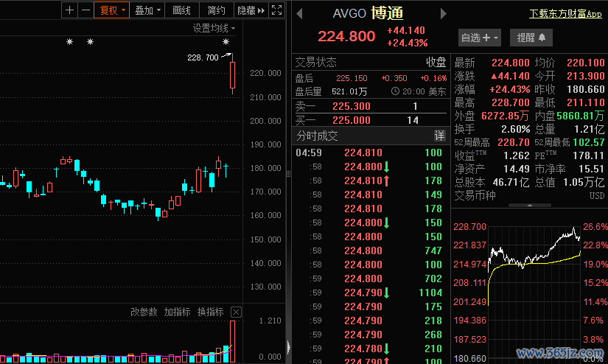The height and width of the screenshot is (364, 608).
Task: Click the first star event marker
Action: 69,41
